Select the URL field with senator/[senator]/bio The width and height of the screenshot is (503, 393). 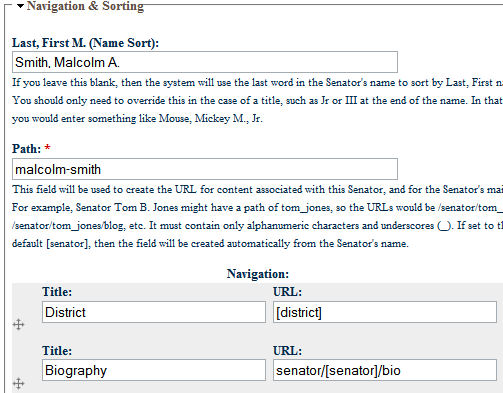click(385, 370)
